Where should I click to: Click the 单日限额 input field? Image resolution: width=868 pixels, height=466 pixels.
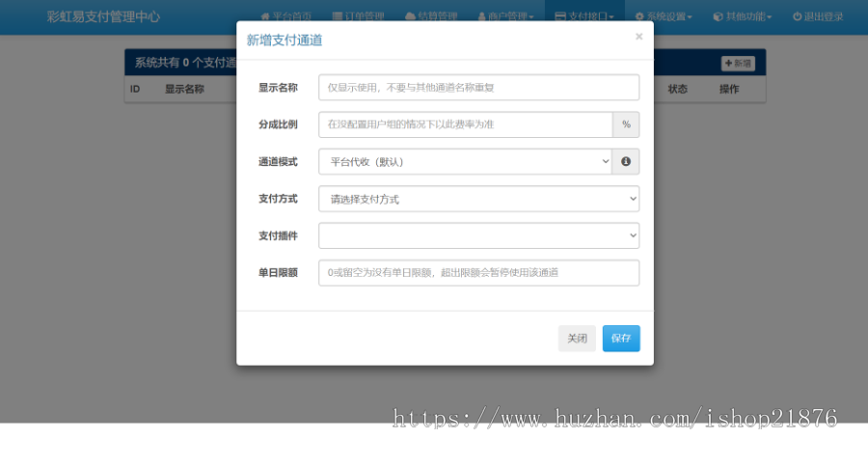(478, 273)
